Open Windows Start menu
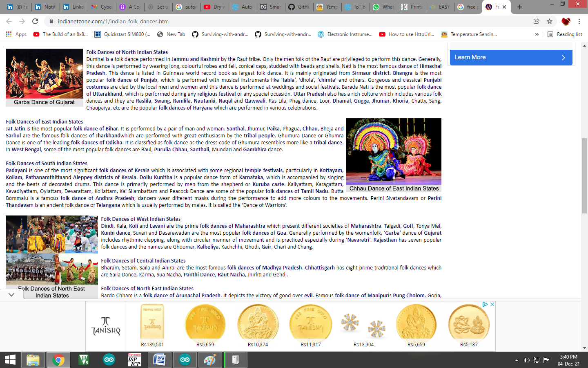The width and height of the screenshot is (588, 368). pos(10,360)
